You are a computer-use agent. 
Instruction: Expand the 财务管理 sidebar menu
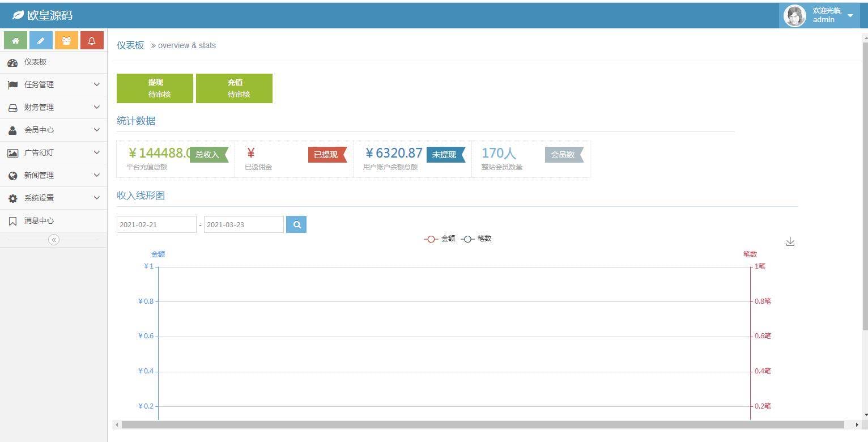pos(54,107)
